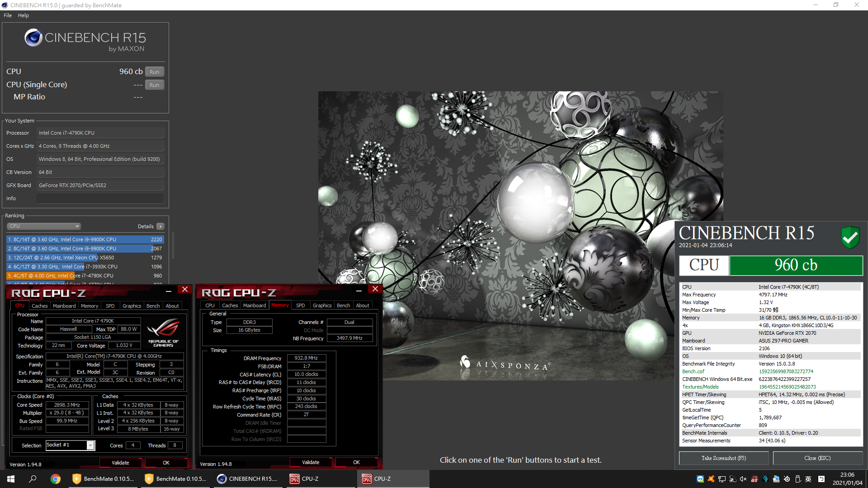
Task: Click muted volume tray icon
Action: [743, 479]
